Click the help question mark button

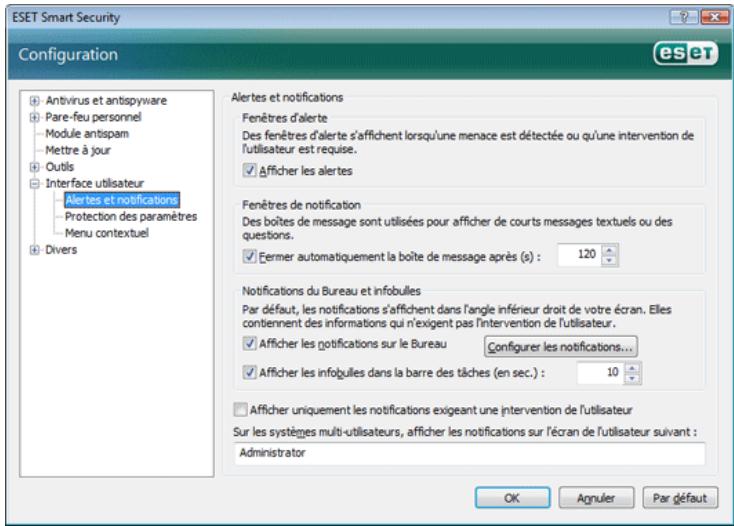(x=684, y=17)
